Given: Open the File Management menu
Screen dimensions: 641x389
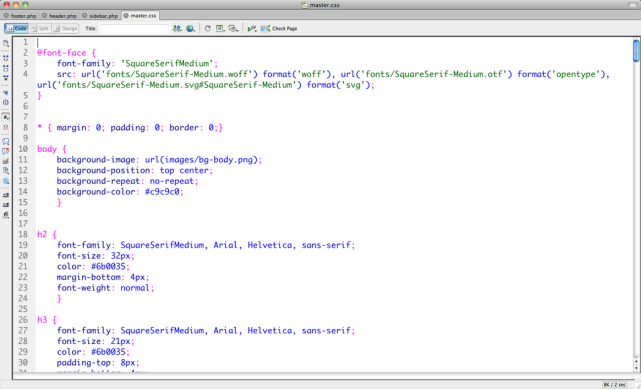Looking at the screenshot, I should tap(177, 29).
